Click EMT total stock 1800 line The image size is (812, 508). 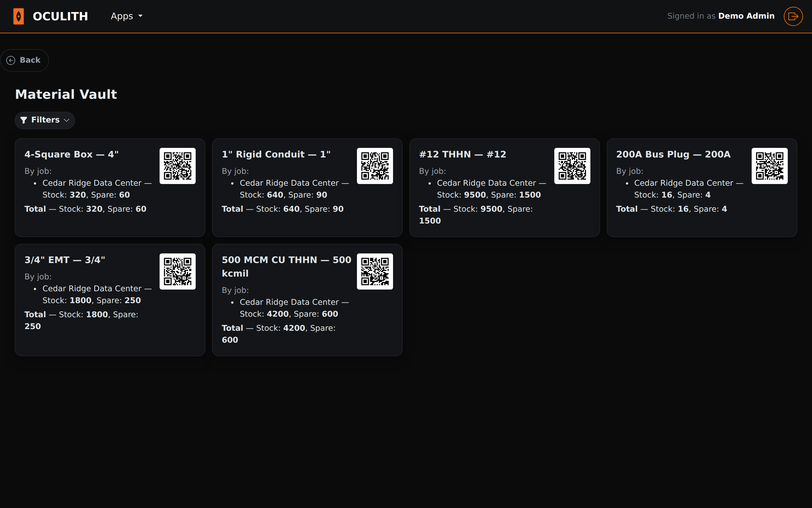[81, 320]
